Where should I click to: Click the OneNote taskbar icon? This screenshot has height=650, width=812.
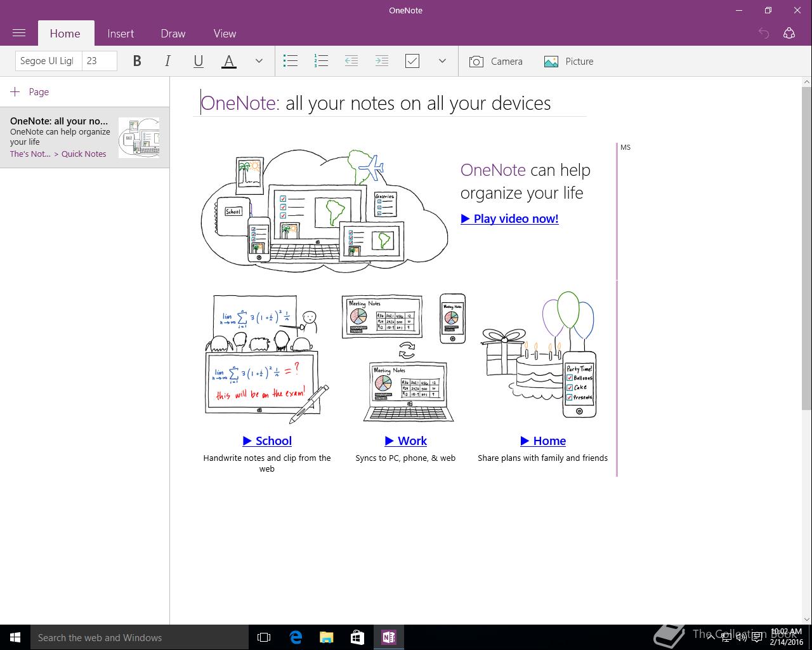(x=389, y=637)
